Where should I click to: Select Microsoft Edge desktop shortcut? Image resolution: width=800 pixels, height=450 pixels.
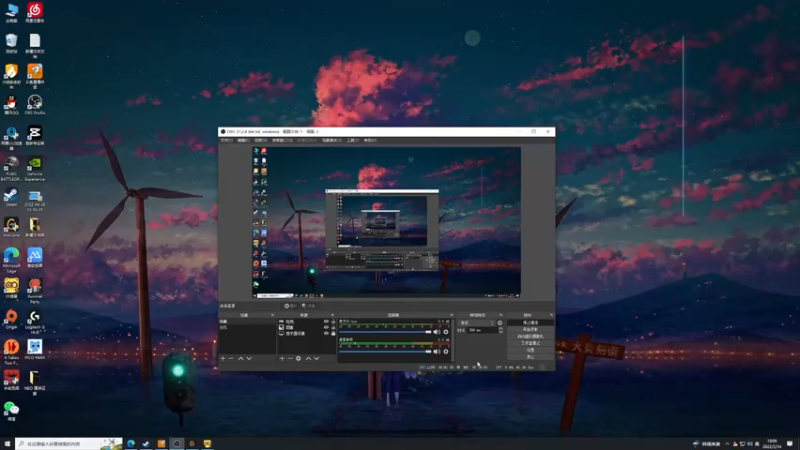click(x=11, y=260)
